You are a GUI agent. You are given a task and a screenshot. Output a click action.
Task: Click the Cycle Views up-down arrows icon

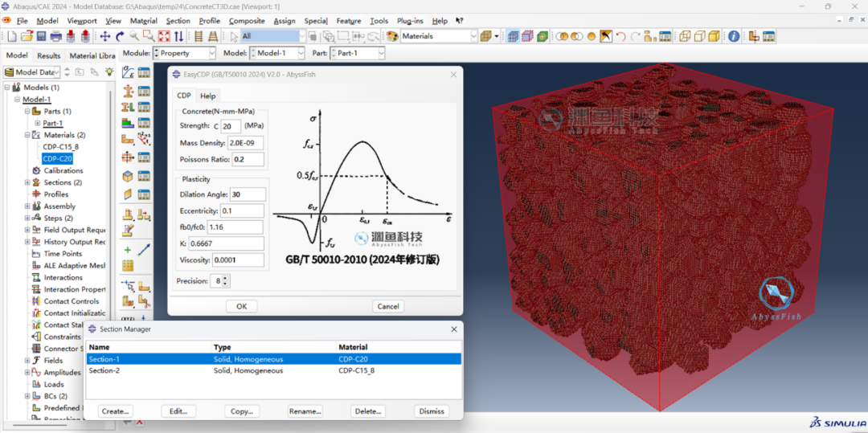(178, 36)
